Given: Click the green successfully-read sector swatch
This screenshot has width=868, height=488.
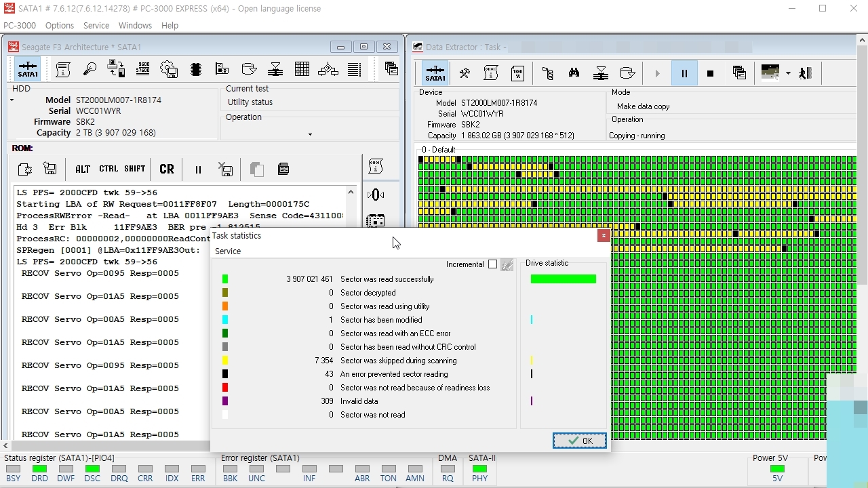Looking at the screenshot, I should tap(225, 279).
